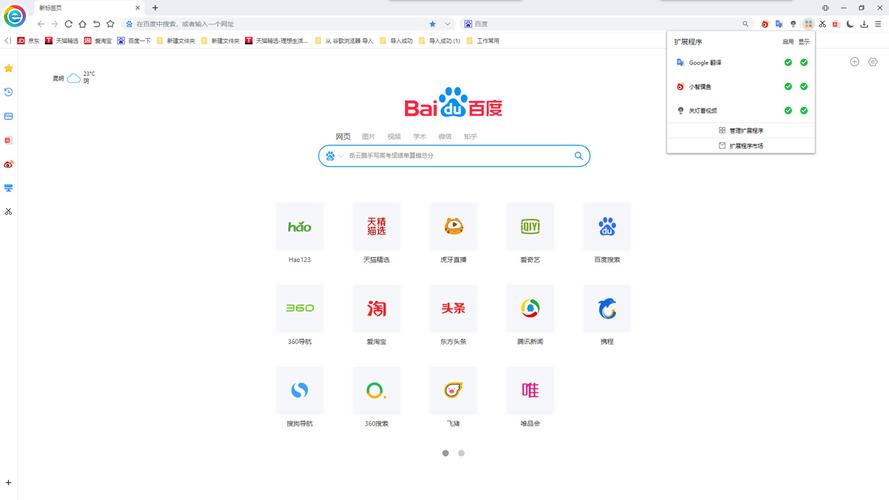The width and height of the screenshot is (889, 500).
Task: Click the scissors icon in the top toolbar
Action: tap(822, 24)
